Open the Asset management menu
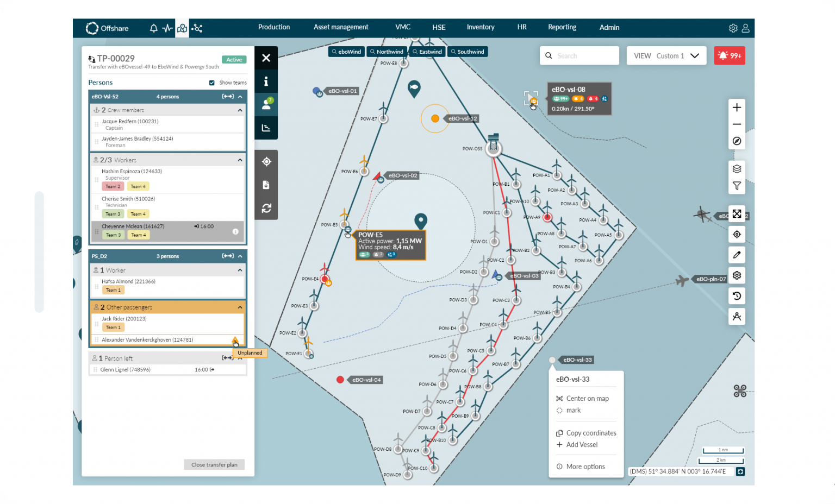Screen dimensions: 835x504 (x=341, y=27)
